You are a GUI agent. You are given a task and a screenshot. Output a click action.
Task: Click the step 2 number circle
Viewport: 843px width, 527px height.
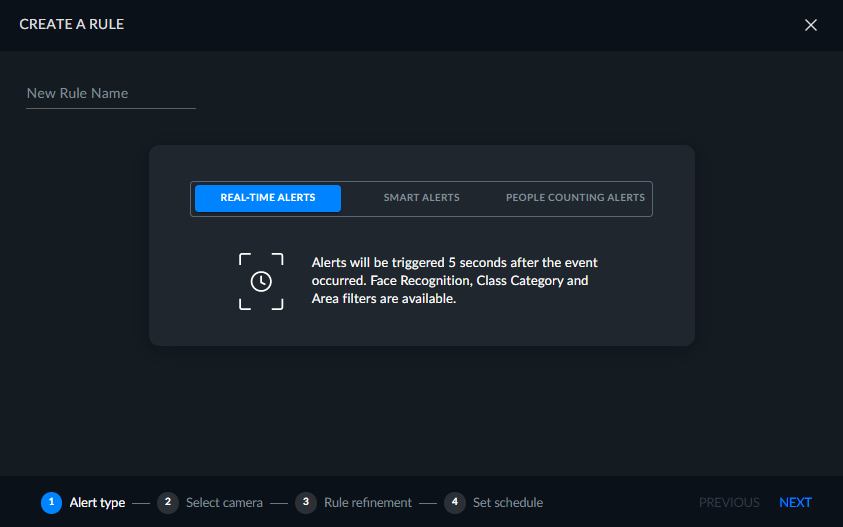click(168, 503)
